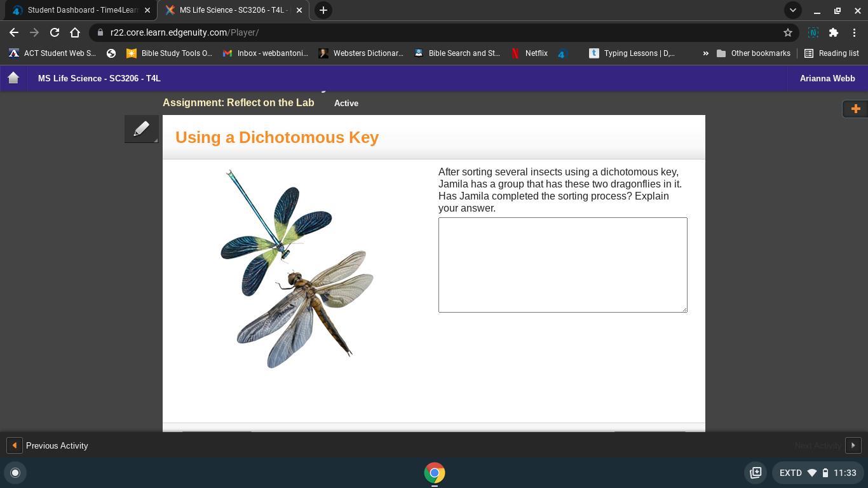Open the Other bookmarks folder
Viewport: 868px width, 488px height.
tap(753, 53)
